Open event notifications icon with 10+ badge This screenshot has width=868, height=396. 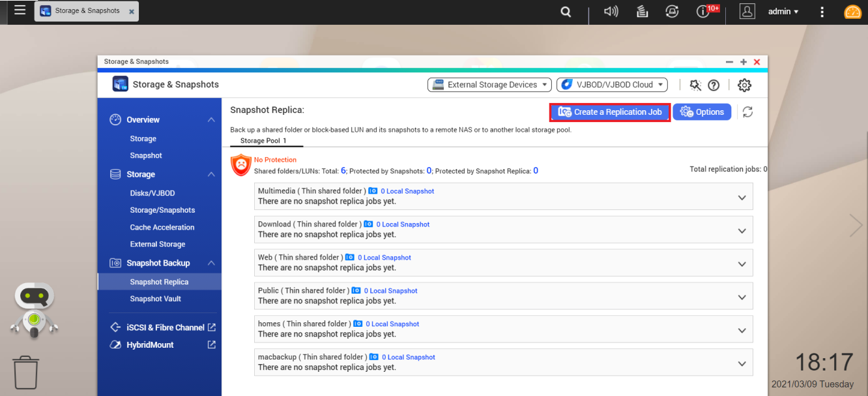(704, 12)
